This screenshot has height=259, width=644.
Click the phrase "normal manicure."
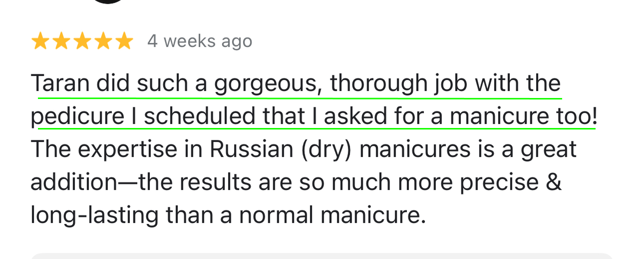tap(332, 216)
